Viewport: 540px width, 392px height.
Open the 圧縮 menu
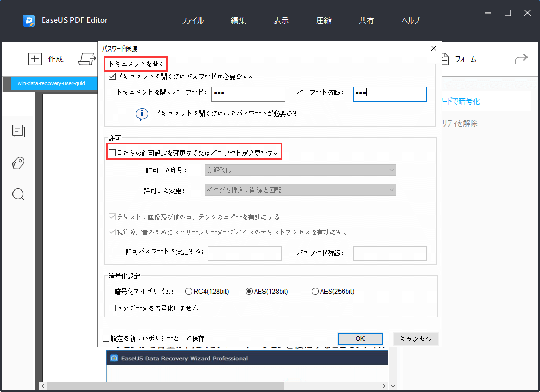click(x=323, y=20)
